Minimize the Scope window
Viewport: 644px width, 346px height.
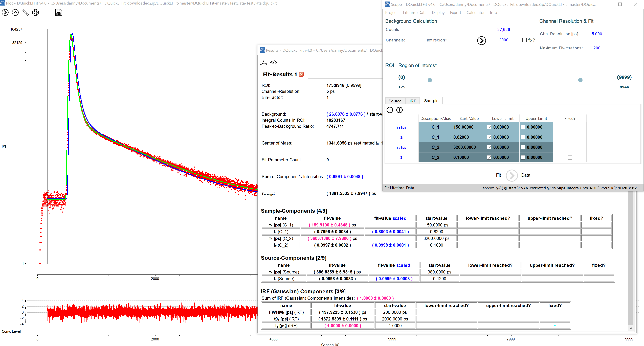605,4
